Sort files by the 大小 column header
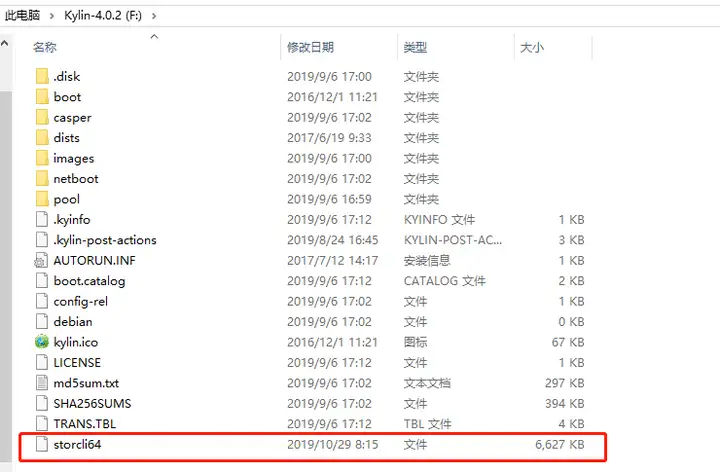Screen dimensions: 720x472 532,47
